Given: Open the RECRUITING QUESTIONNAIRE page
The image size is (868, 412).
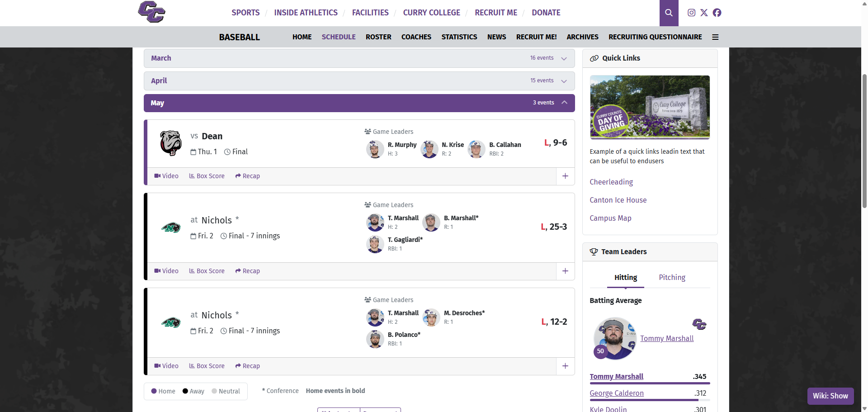Looking at the screenshot, I should pos(655,37).
